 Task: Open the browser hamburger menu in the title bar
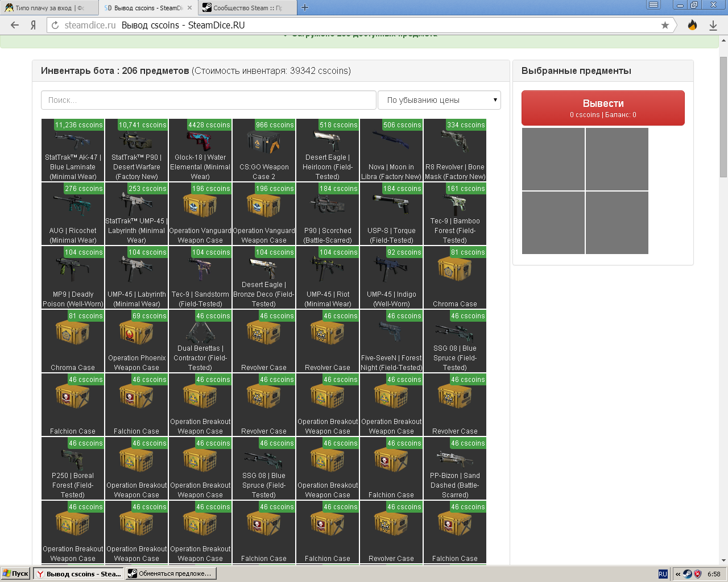point(654,5)
